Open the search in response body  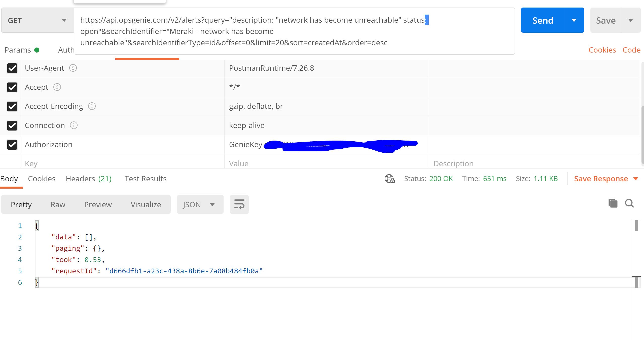coord(629,203)
